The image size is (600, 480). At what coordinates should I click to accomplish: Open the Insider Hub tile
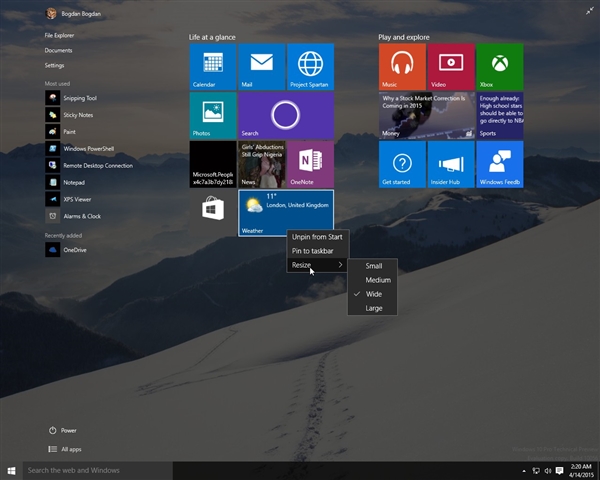coord(451,164)
